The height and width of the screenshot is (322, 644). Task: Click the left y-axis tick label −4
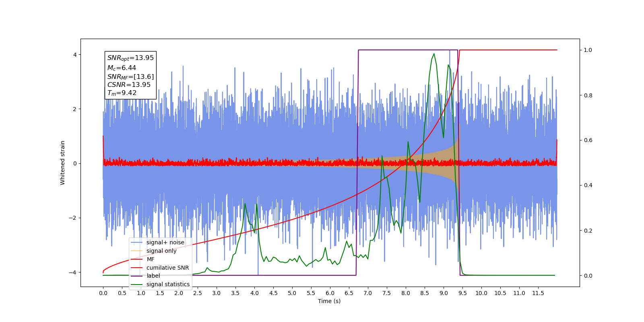[72, 272]
